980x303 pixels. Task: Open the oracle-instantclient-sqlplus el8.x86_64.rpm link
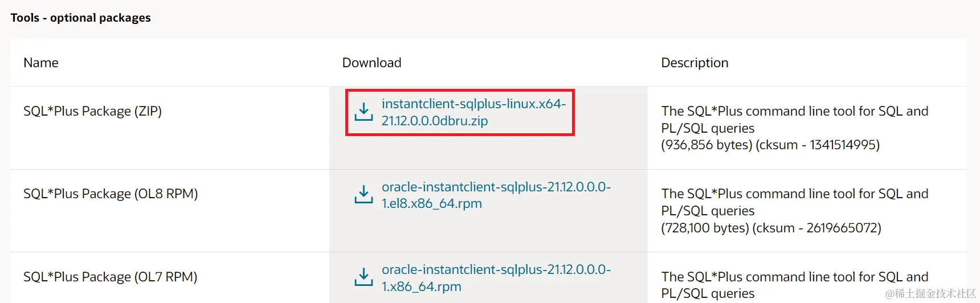[496, 195]
